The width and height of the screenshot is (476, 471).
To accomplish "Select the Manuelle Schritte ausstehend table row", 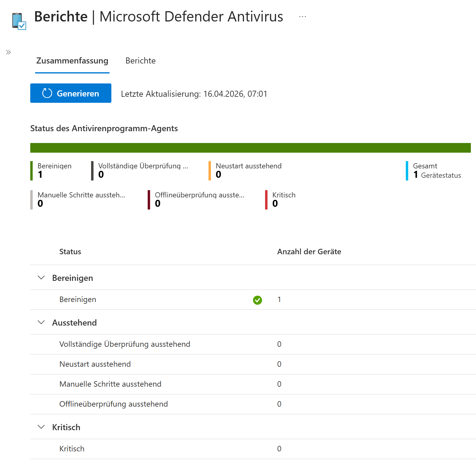I will (x=253, y=384).
